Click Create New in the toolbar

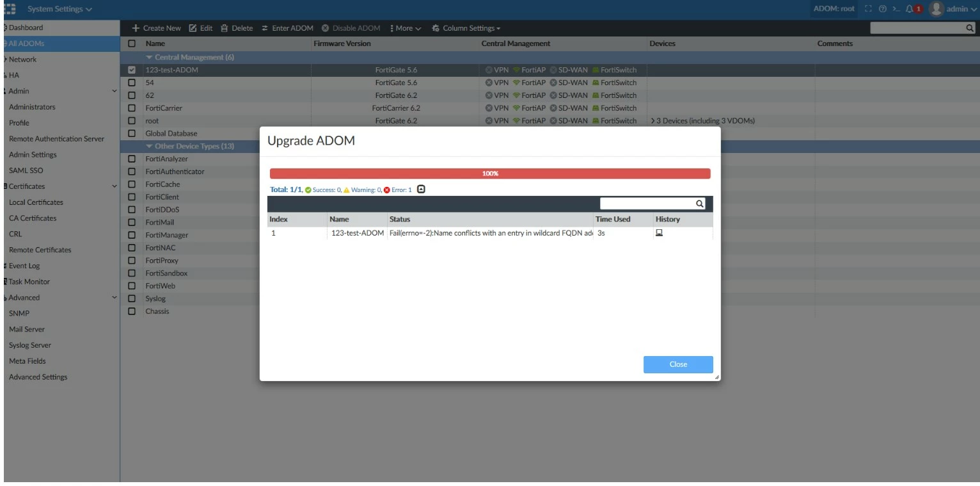157,28
